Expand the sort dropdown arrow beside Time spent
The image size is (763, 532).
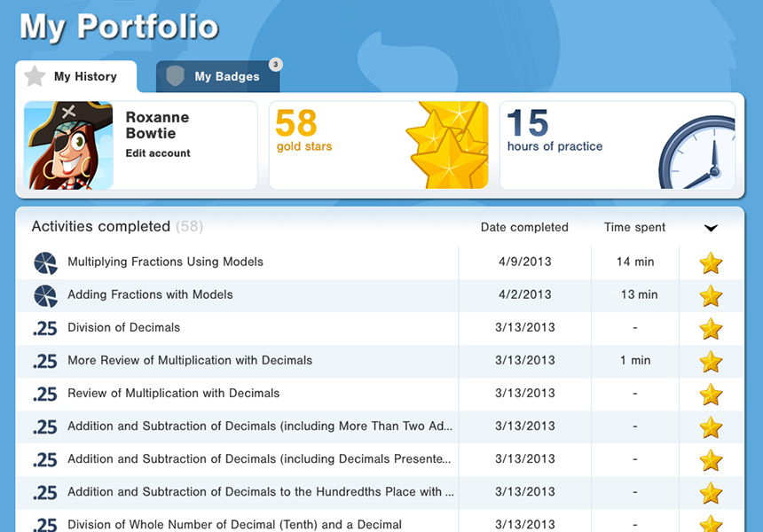point(711,228)
